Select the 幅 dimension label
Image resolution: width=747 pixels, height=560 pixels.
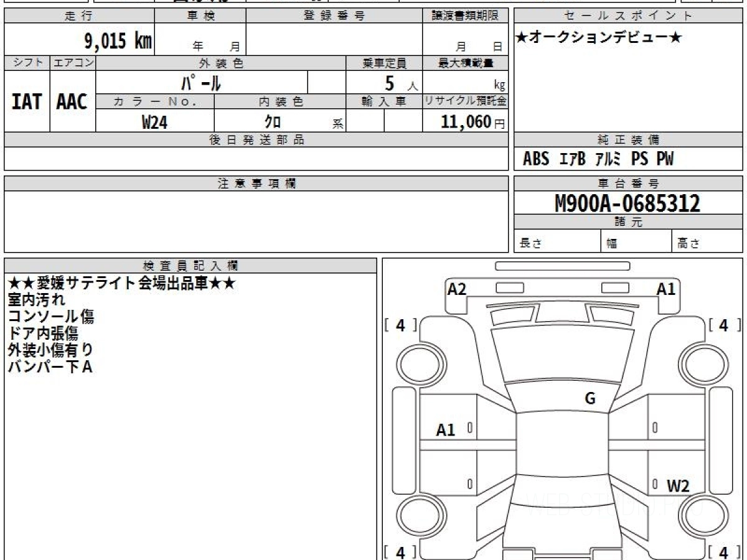point(611,244)
